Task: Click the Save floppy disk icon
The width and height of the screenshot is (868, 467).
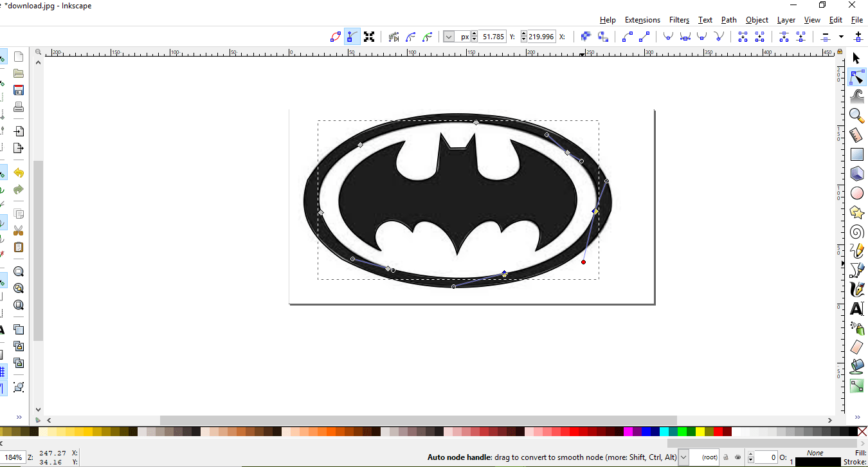Action: (x=19, y=90)
